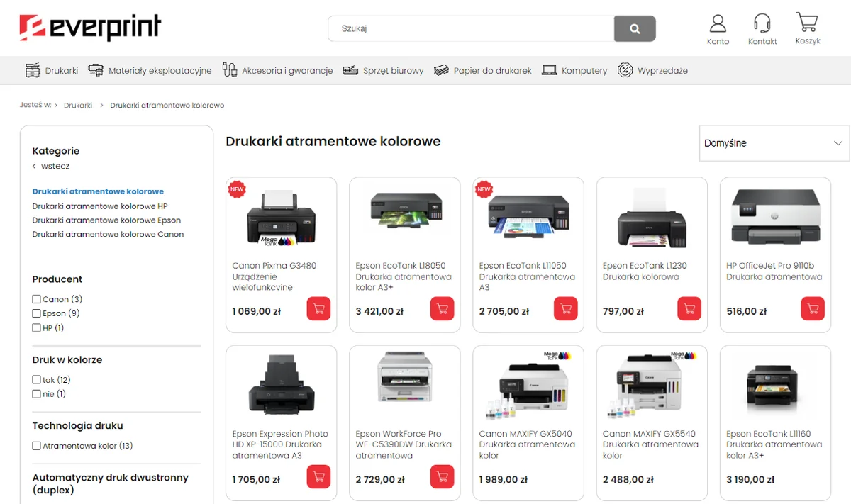Viewport: 851px width, 504px height.
Task: Open the Epson EcoTank L11160 product image
Action: [775, 388]
